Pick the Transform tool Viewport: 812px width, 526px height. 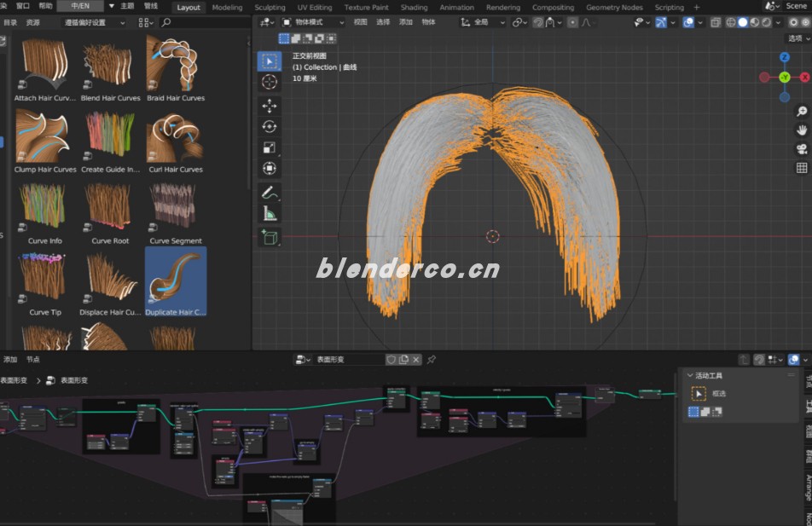[270, 168]
